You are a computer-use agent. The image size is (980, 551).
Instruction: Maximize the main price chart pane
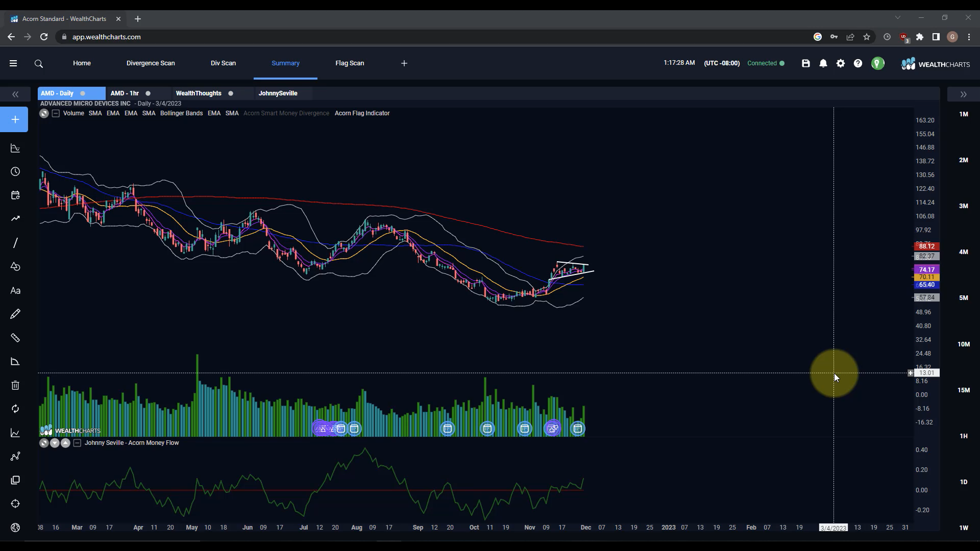pos(44,113)
